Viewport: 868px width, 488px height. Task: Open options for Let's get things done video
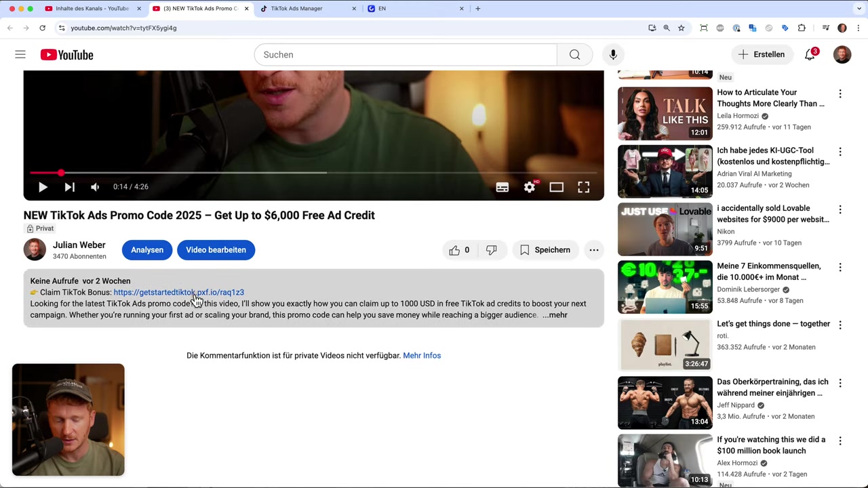(840, 325)
